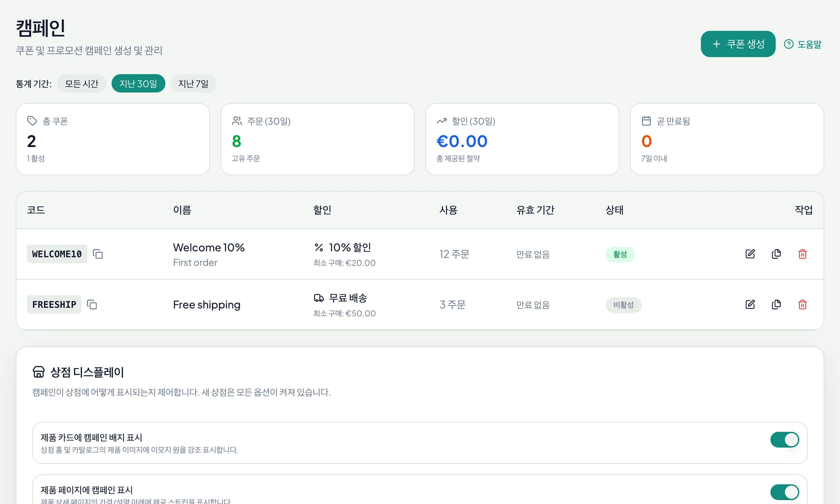Click the €0.00 discount total
Viewport: 840px width, 504px height.
(462, 141)
